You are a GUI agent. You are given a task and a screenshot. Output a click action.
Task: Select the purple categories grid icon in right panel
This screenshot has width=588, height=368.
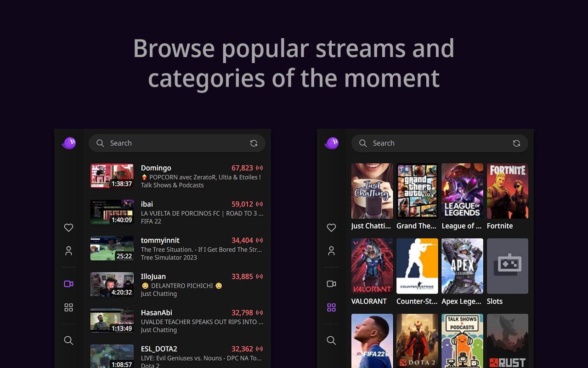click(331, 307)
